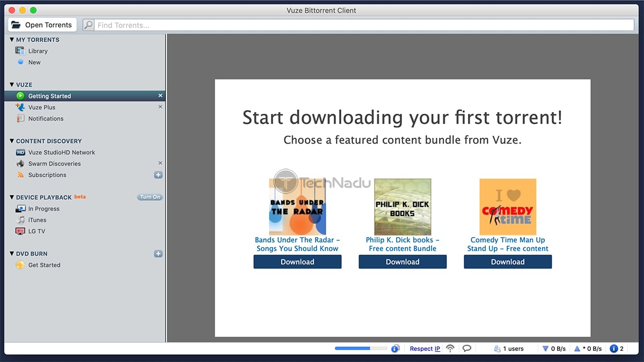Click the Open Torrents button
Image resolution: width=644 pixels, height=362 pixels.
tap(42, 25)
